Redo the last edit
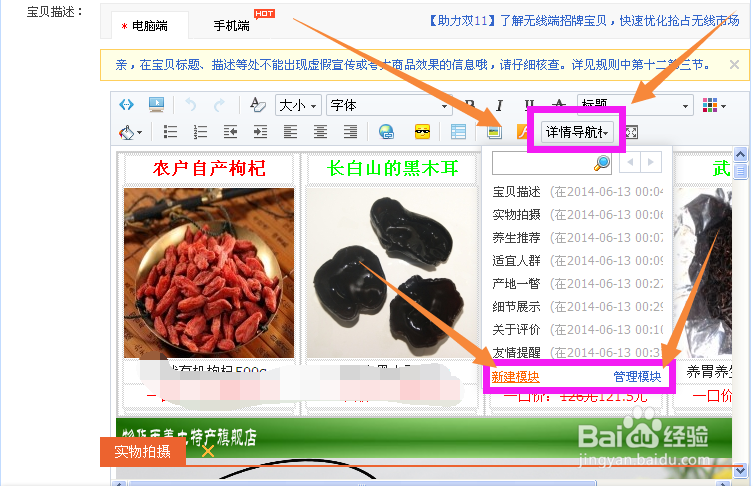This screenshot has height=486, width=753. pos(219,104)
